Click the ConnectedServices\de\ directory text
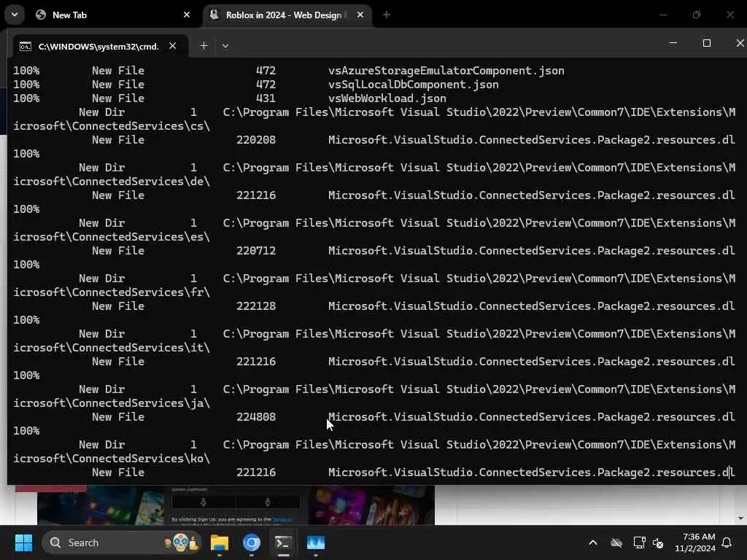The width and height of the screenshot is (747, 560). pos(112,182)
